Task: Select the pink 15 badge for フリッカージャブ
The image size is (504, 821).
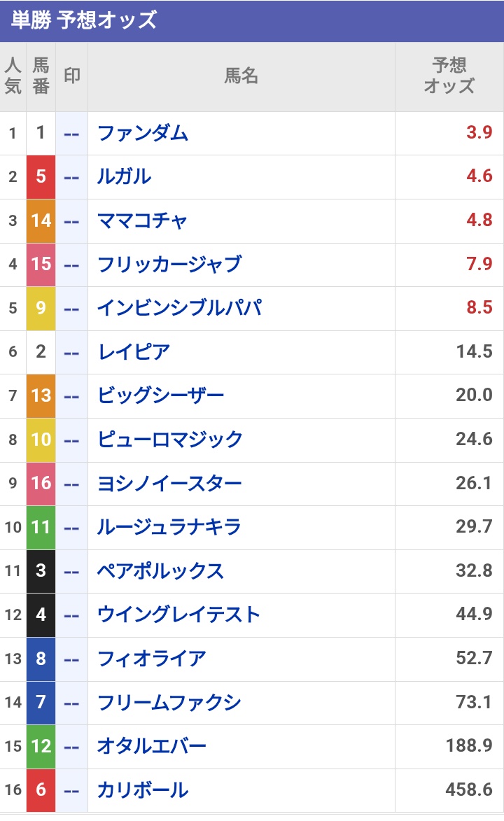Action: (41, 264)
